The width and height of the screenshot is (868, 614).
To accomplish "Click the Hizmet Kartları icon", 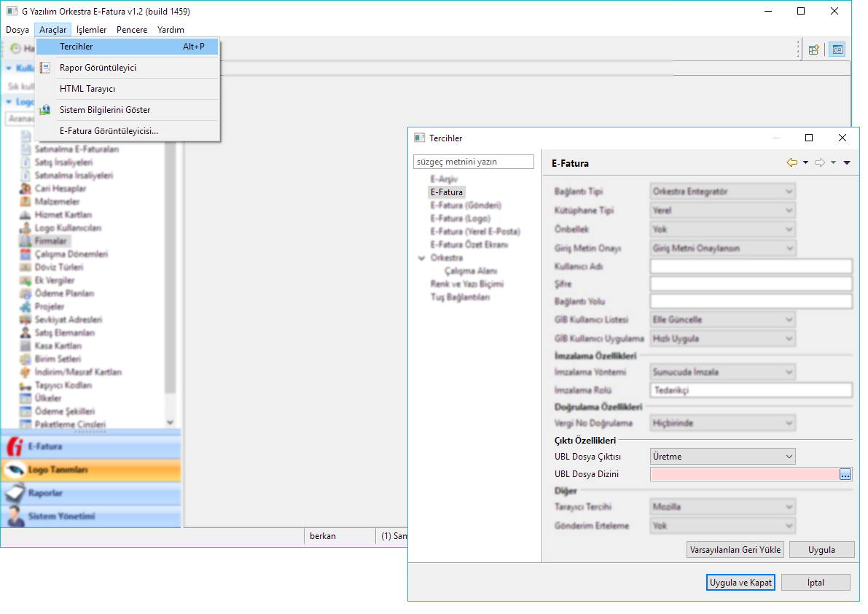I will point(25,215).
